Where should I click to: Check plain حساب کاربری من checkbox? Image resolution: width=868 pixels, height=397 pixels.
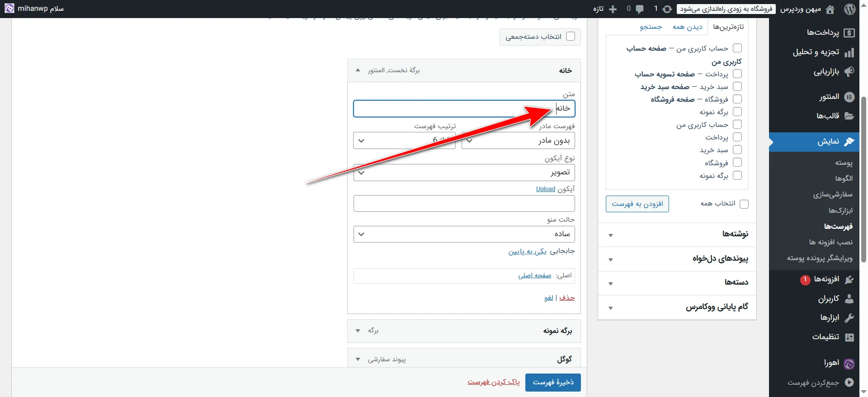point(737,124)
